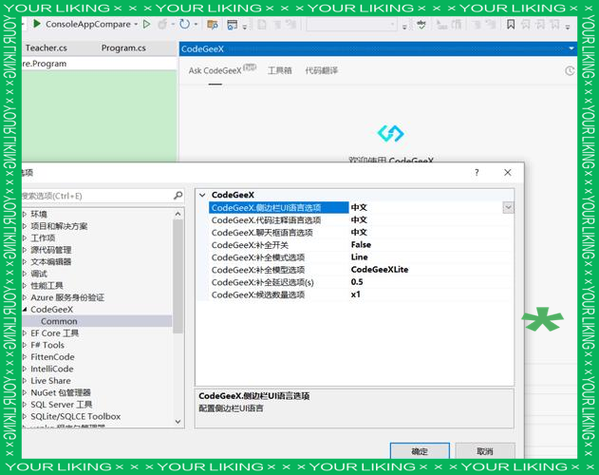The image size is (599, 475).
Task: Close the options dialog with X
Action: coord(507,173)
